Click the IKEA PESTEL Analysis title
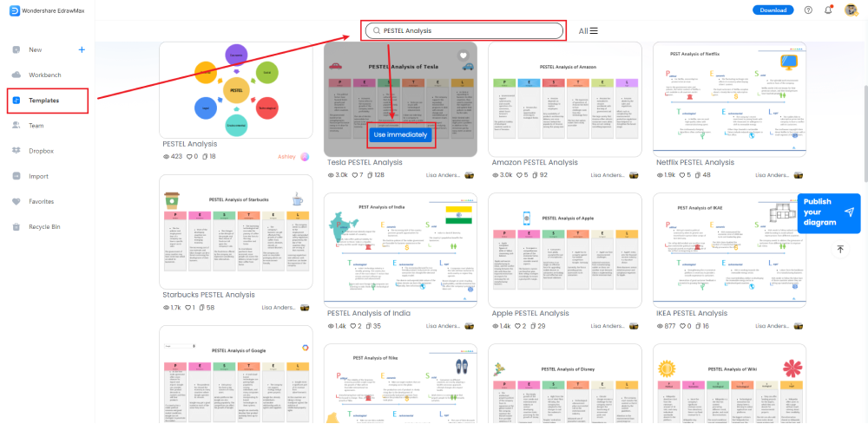Viewport: 868px width, 424px height. (x=692, y=313)
